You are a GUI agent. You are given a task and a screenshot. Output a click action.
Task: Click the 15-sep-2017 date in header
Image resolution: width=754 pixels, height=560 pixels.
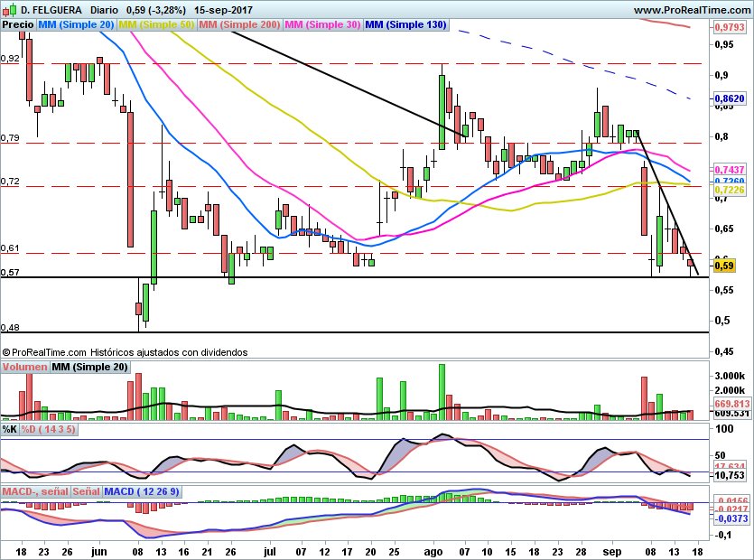(221, 10)
